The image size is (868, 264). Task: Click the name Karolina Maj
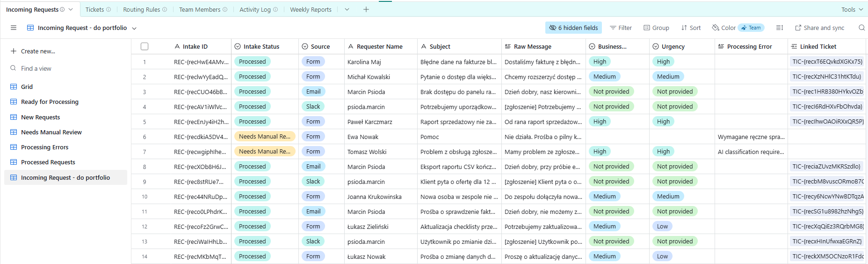point(364,62)
